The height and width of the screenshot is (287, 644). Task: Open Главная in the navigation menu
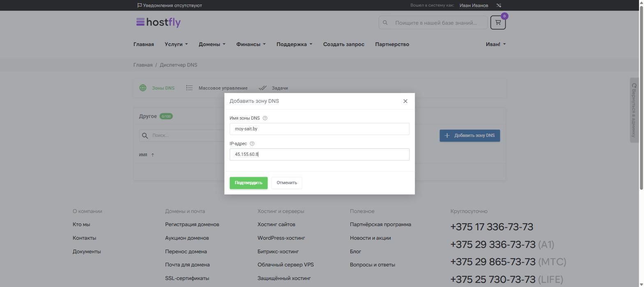[144, 44]
